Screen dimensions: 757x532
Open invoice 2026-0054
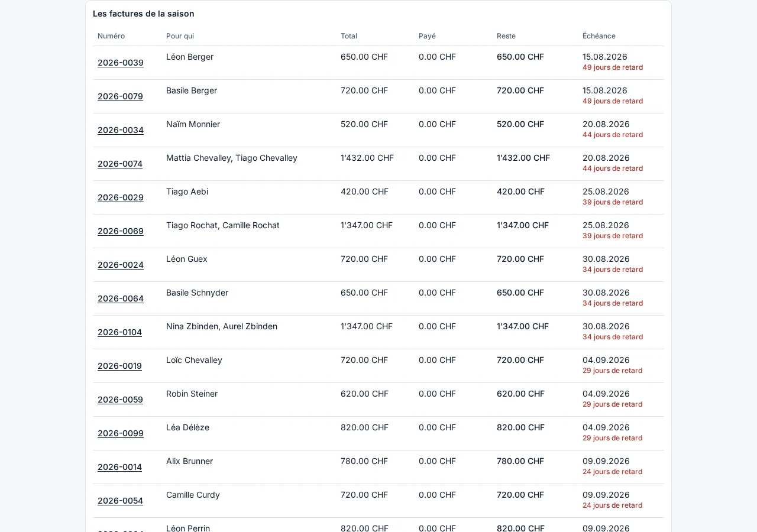point(120,501)
